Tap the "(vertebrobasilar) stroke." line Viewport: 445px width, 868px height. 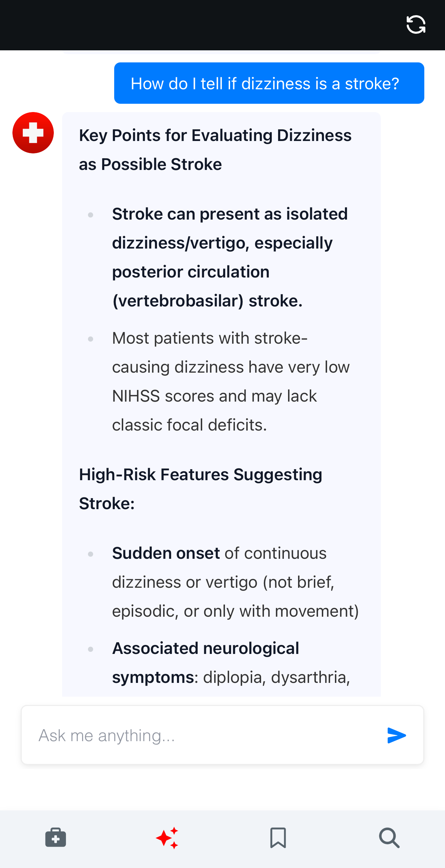[207, 301]
